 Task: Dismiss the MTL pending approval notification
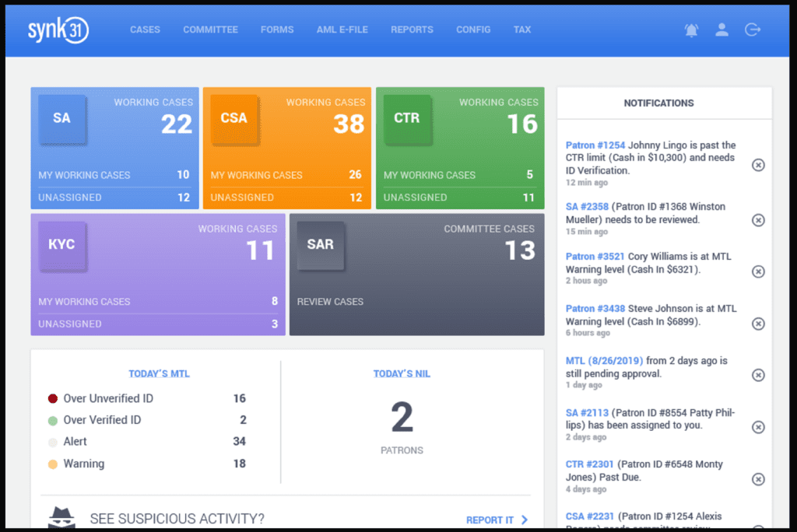[x=758, y=375]
